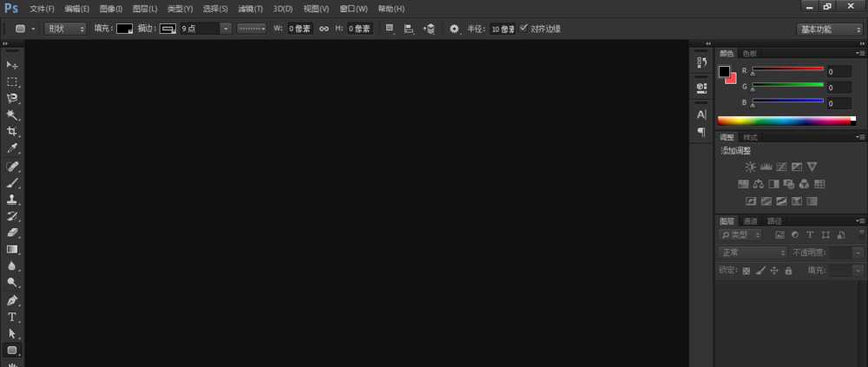The height and width of the screenshot is (367, 868).
Task: Open the 正常 blend mode dropdown
Action: 752,252
